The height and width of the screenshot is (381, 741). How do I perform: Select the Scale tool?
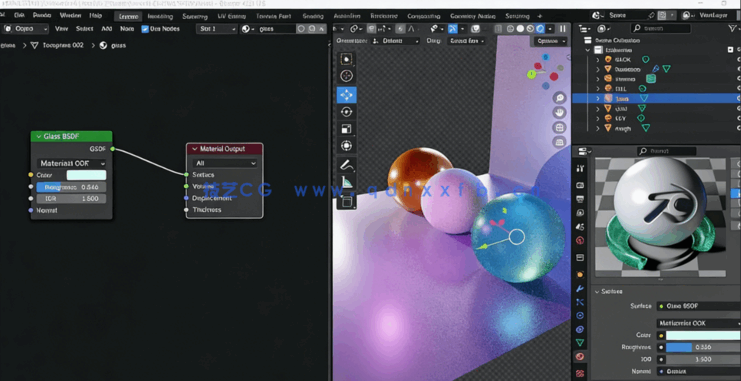pyautogui.click(x=346, y=129)
